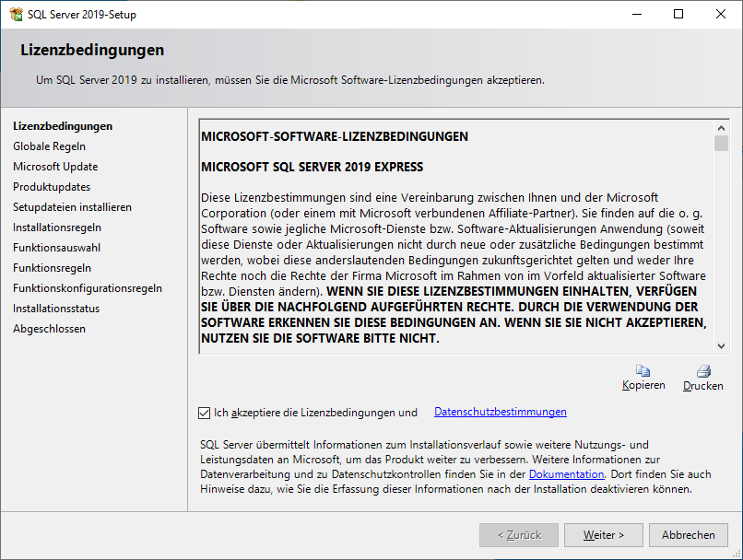Image resolution: width=743 pixels, height=560 pixels.
Task: Click Installationsstatus in the sidebar
Action: tap(56, 309)
